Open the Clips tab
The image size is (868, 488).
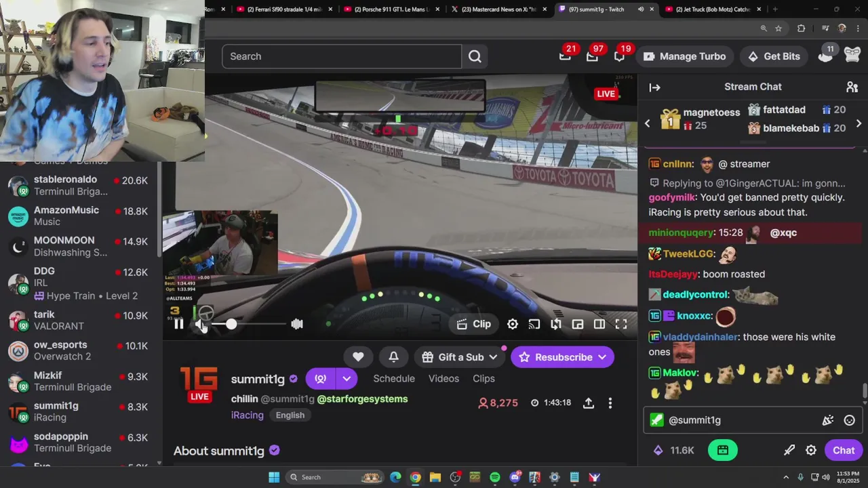coord(484,378)
